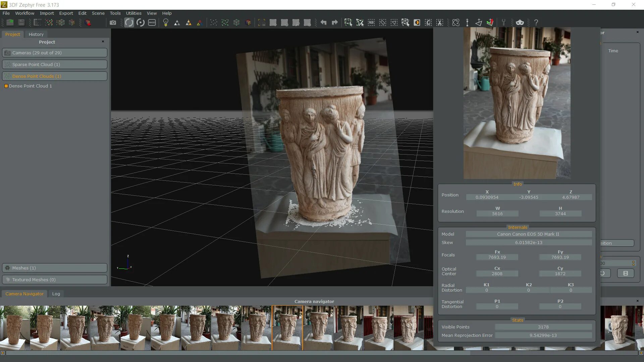Click the masking tool icon in toolbar
The width and height of the screenshot is (644, 362).
[x=520, y=22]
